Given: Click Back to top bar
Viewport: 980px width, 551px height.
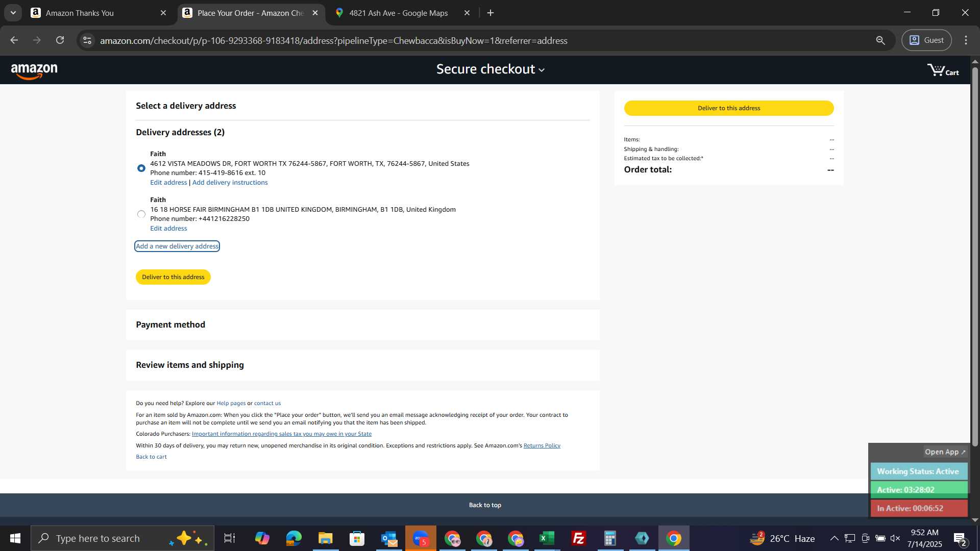Looking at the screenshot, I should (485, 505).
